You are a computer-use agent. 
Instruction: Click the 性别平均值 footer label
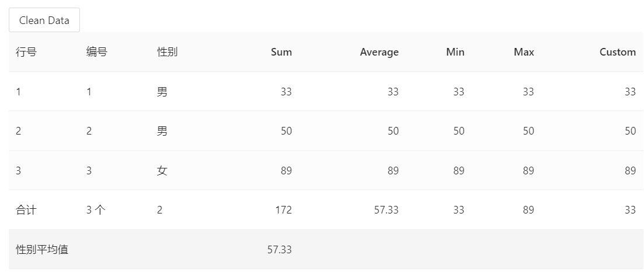(42, 250)
